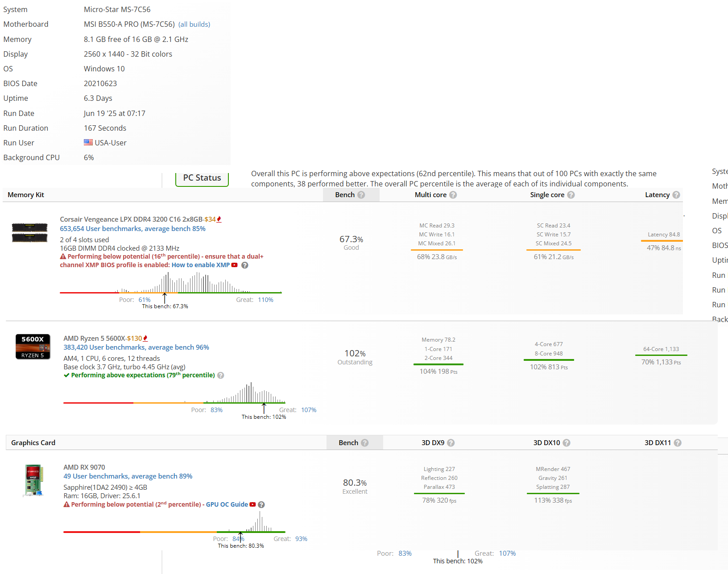
Task: Click the Lighting 227 DX9 sub-score
Action: coord(439,469)
